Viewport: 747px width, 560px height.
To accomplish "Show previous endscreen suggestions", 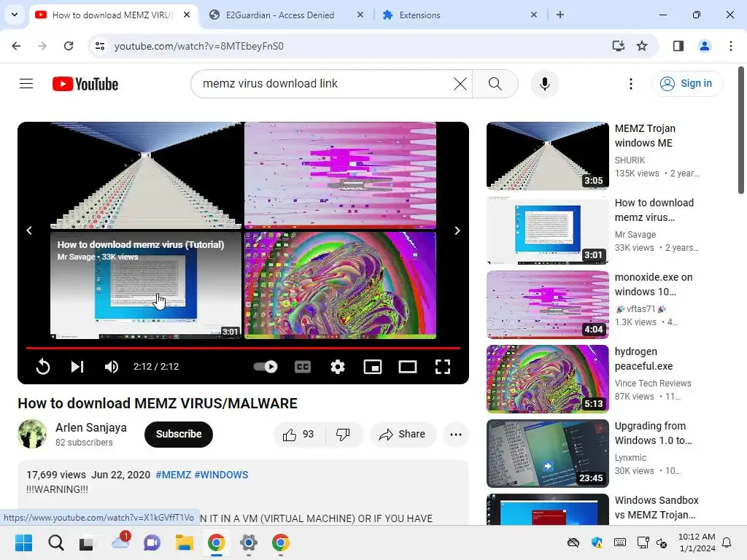I will pos(29,230).
